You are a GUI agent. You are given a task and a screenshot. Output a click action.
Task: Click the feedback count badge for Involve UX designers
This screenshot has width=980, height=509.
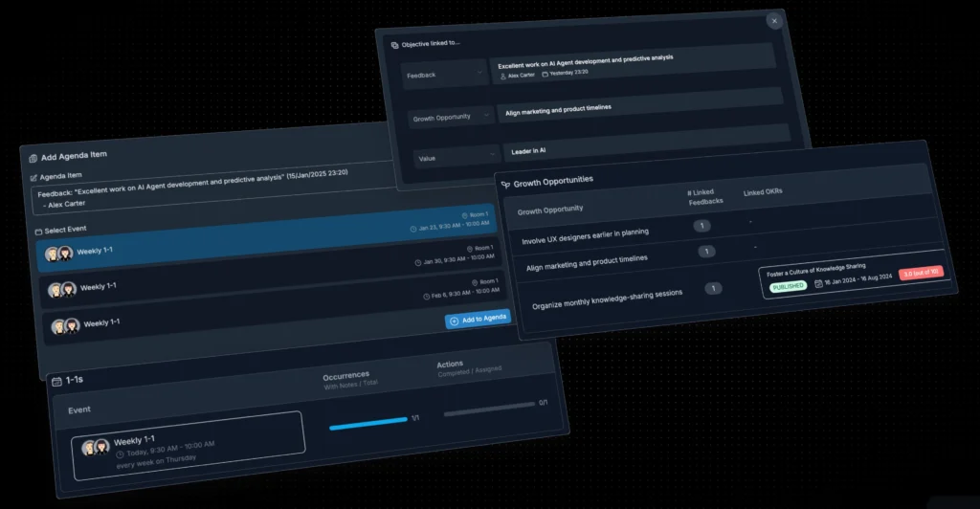pyautogui.click(x=702, y=226)
